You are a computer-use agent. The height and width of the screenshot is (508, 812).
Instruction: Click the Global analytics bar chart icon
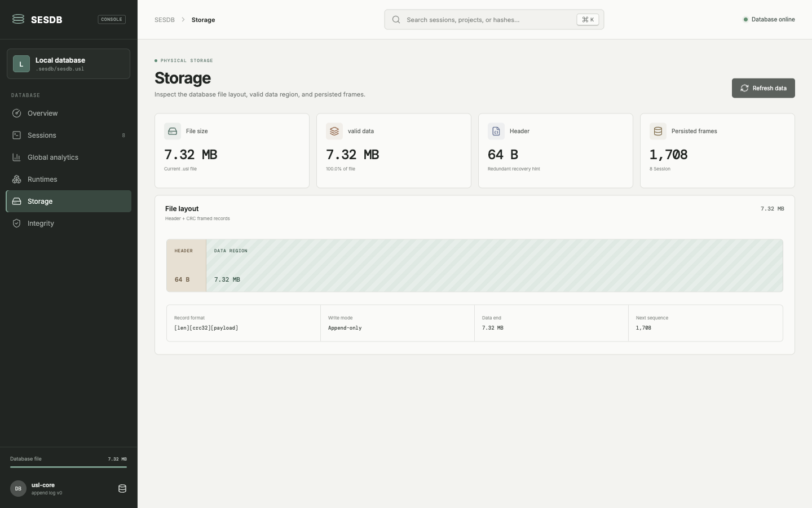[17, 157]
